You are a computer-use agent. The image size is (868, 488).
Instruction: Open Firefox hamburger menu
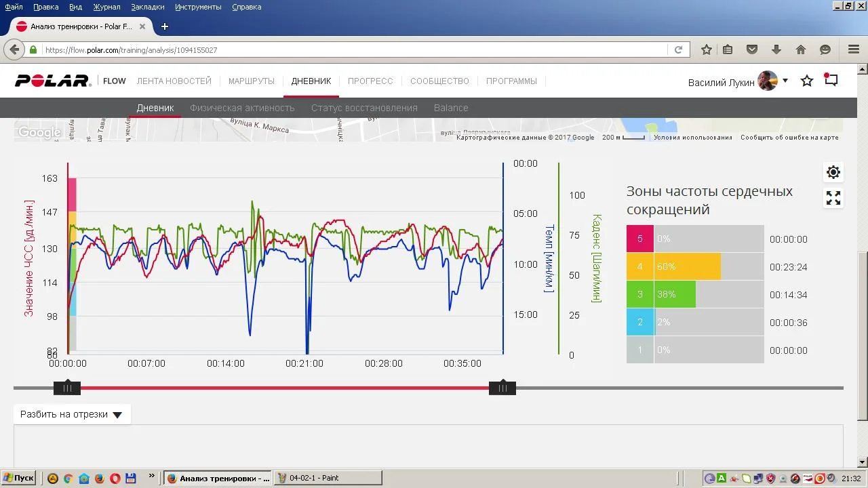coord(854,49)
